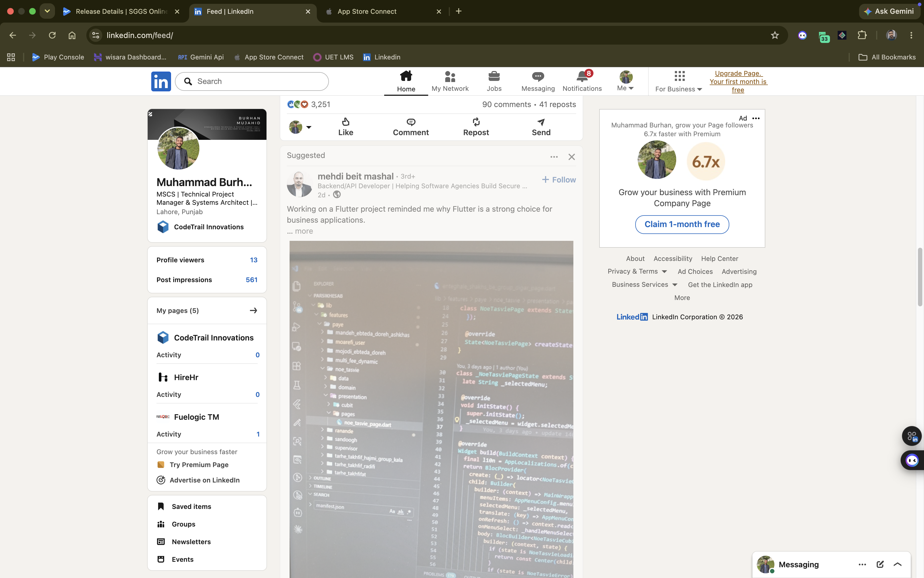
Task: Open the Jobs section
Action: [x=494, y=81]
